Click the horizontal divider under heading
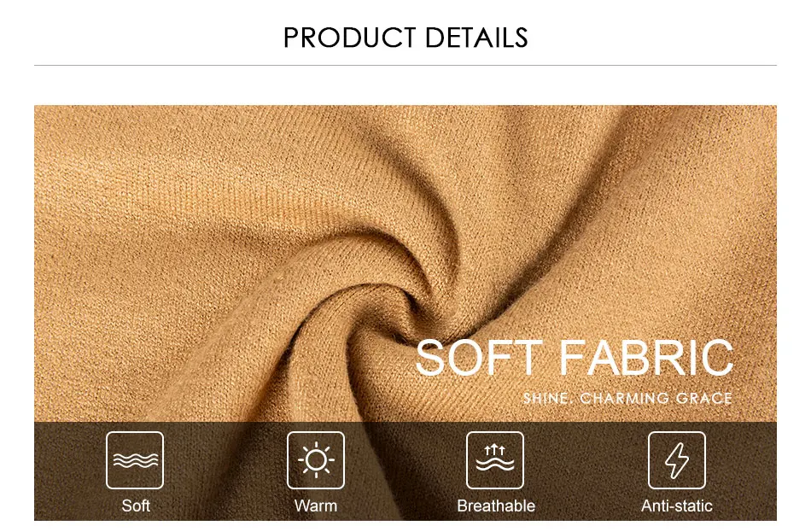Screen dimensions: 811x532 click(x=405, y=65)
